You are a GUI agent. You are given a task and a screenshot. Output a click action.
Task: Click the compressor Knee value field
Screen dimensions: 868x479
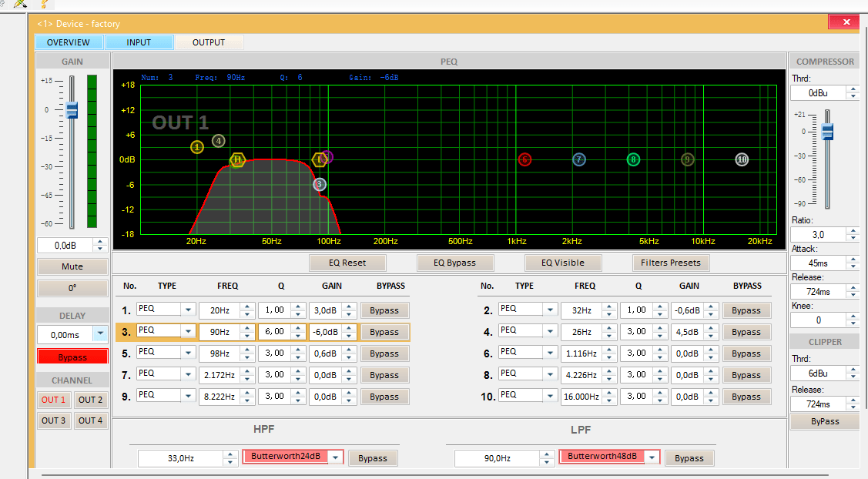click(x=819, y=320)
